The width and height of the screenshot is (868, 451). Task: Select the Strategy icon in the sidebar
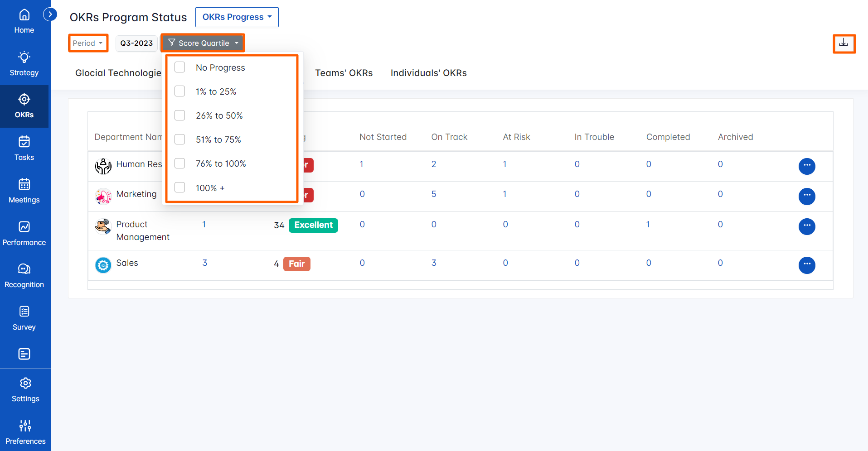(24, 62)
